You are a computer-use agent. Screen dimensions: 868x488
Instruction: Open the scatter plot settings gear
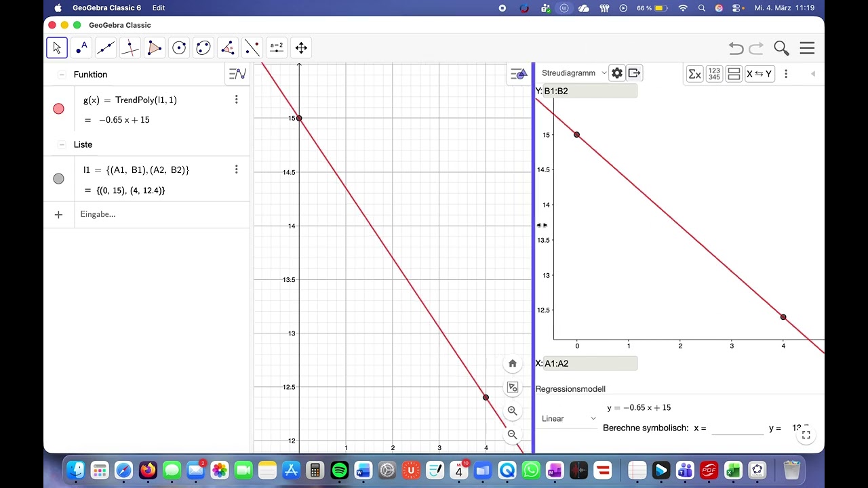pos(616,73)
